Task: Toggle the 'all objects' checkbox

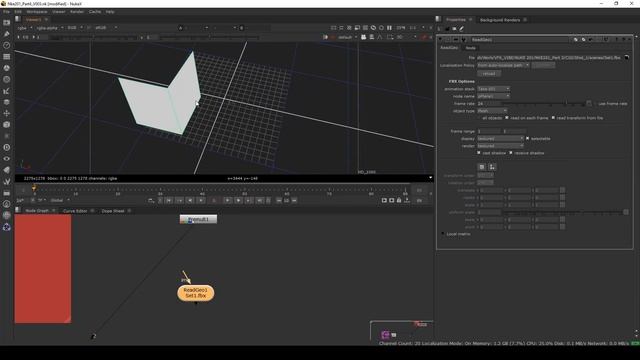Action: [x=480, y=118]
